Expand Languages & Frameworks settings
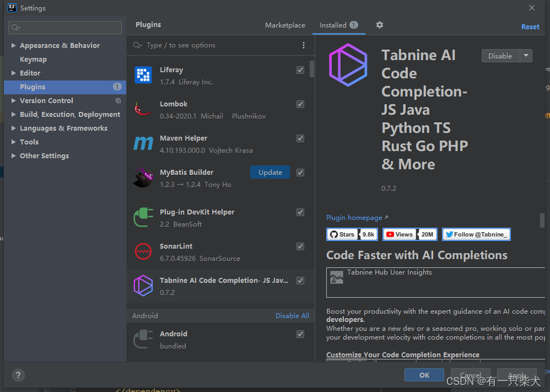This screenshot has height=392, width=550. click(x=14, y=128)
